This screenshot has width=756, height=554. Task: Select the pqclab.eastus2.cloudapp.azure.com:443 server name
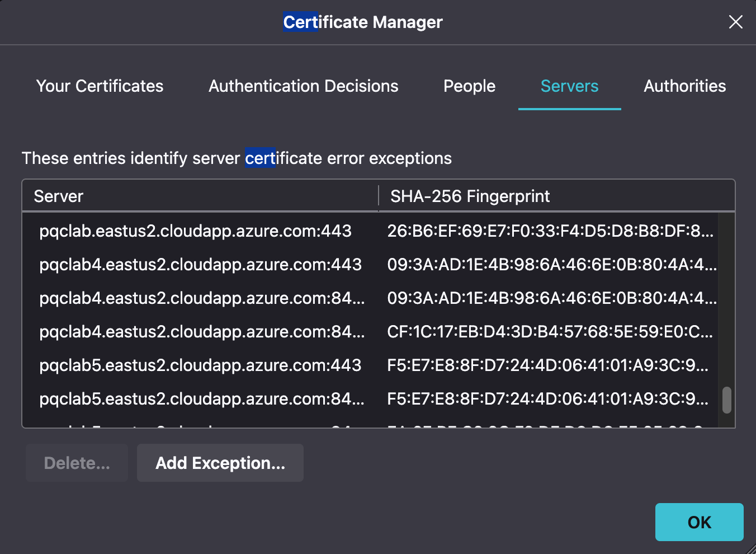click(195, 231)
